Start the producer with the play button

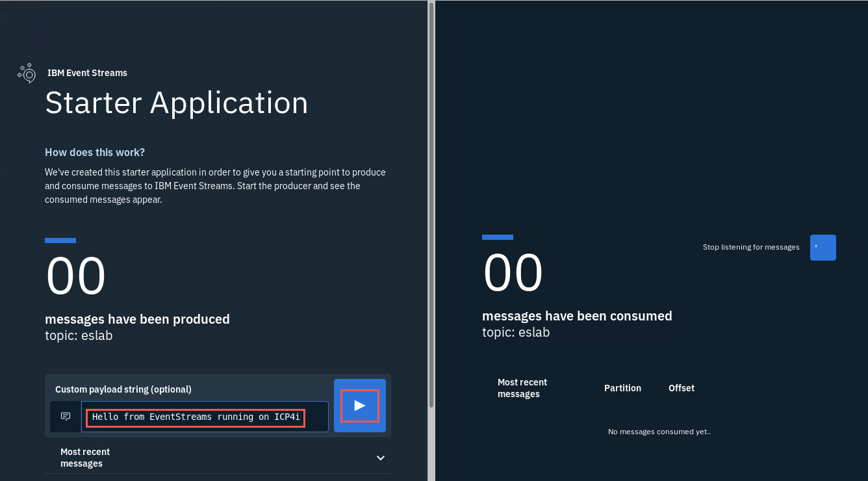[360, 406]
